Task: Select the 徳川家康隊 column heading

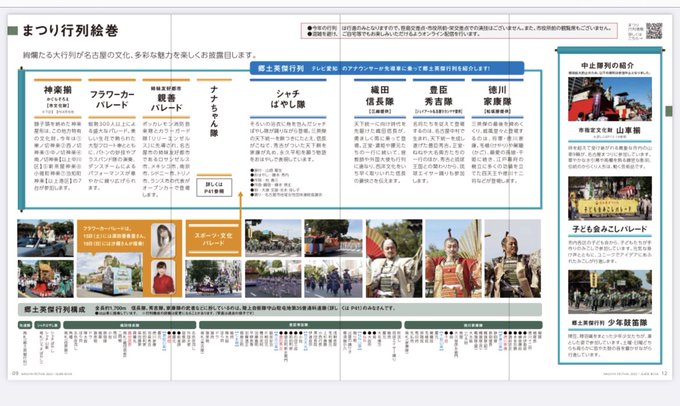Action: [x=497, y=95]
